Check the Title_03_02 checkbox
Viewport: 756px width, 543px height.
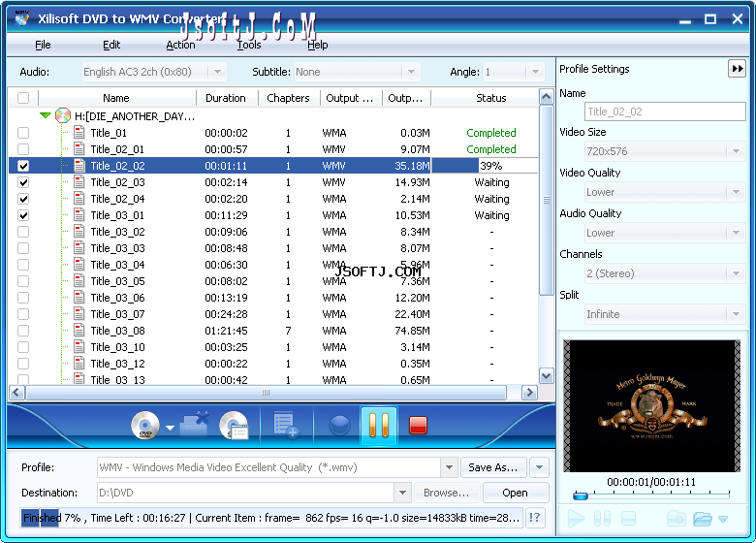[23, 232]
